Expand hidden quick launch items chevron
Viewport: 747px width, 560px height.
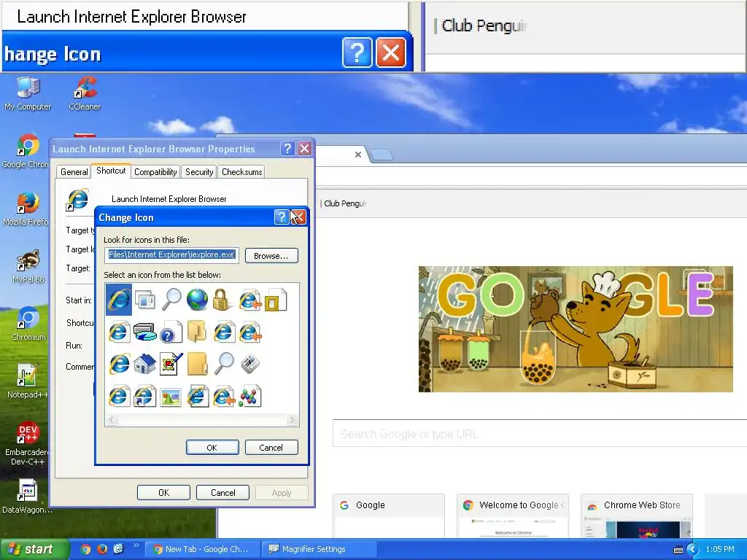click(136, 545)
